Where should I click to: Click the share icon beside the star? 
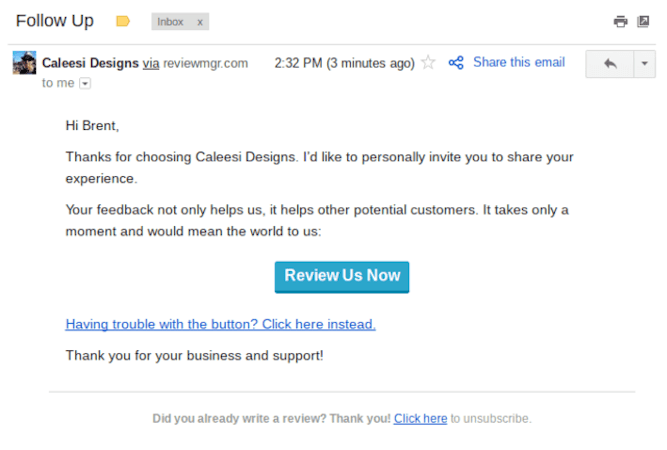click(456, 63)
